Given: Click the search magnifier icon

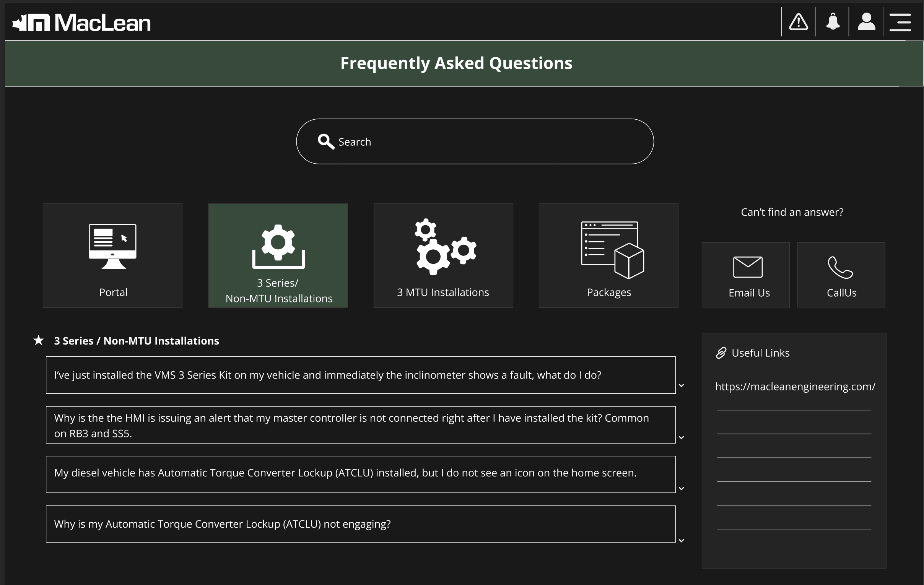Looking at the screenshot, I should click(x=326, y=141).
